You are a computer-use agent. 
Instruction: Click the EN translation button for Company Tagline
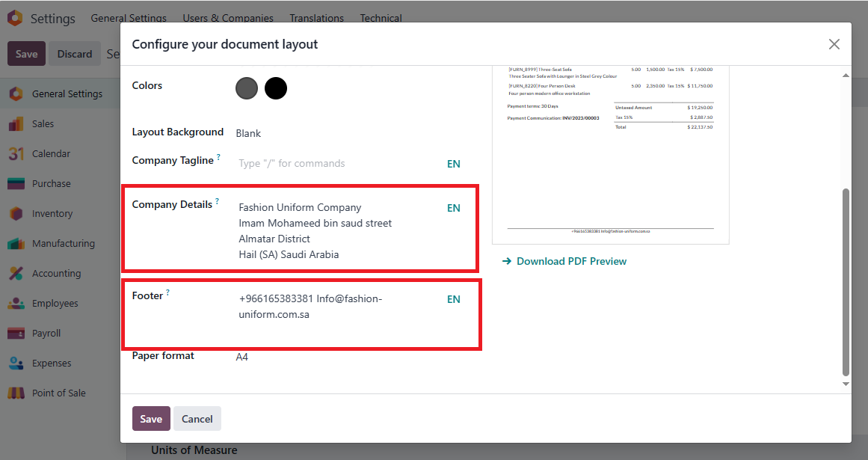point(453,164)
